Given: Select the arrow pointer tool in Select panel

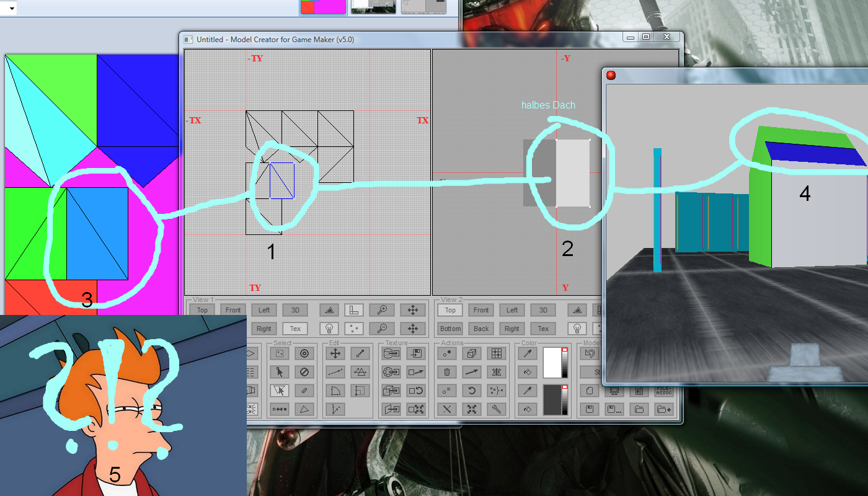Looking at the screenshot, I should click(x=280, y=373).
